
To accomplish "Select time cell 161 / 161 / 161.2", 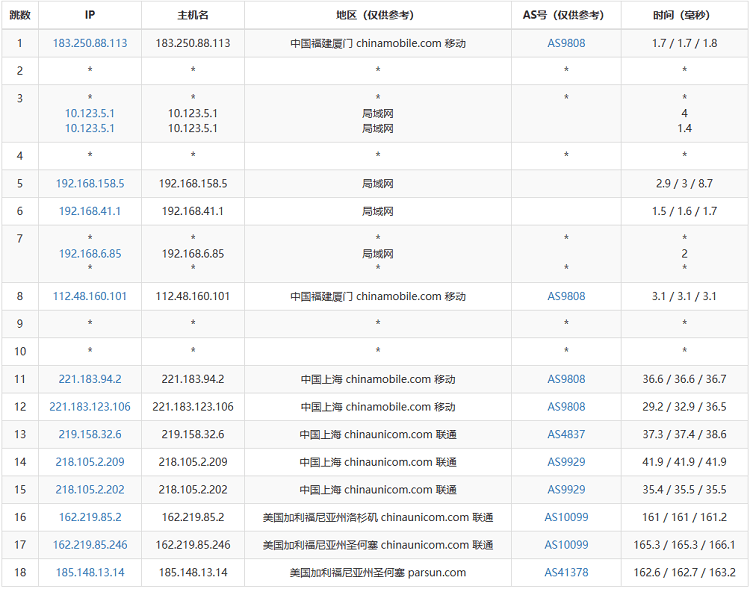I will click(x=684, y=517).
